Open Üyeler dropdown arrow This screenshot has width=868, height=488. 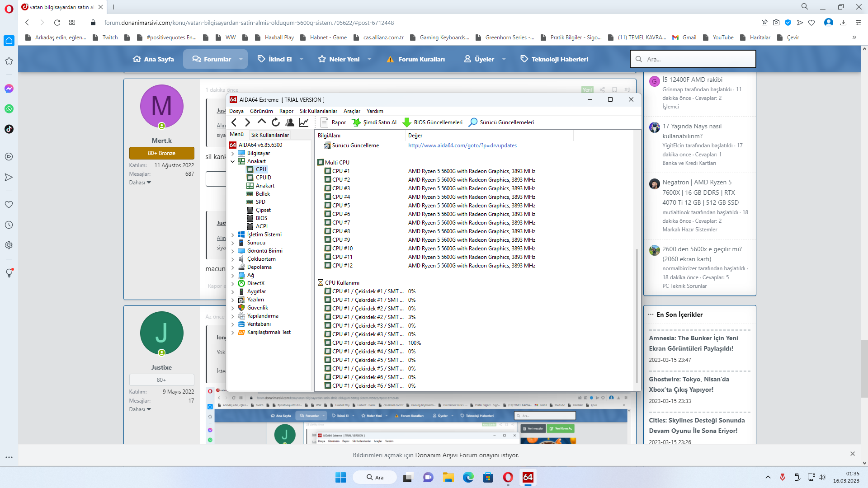pos(504,59)
